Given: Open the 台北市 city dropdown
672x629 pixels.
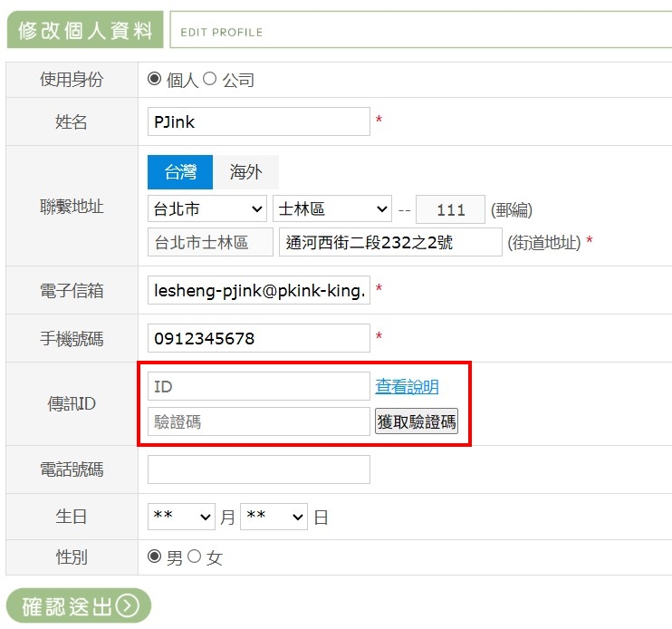Looking at the screenshot, I should click(x=207, y=209).
